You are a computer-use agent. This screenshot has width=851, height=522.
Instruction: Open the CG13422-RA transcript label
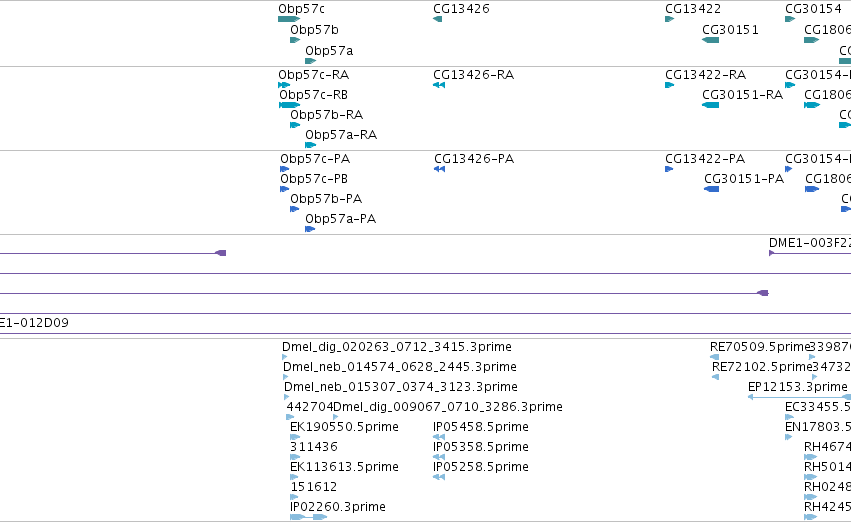pyautogui.click(x=706, y=75)
